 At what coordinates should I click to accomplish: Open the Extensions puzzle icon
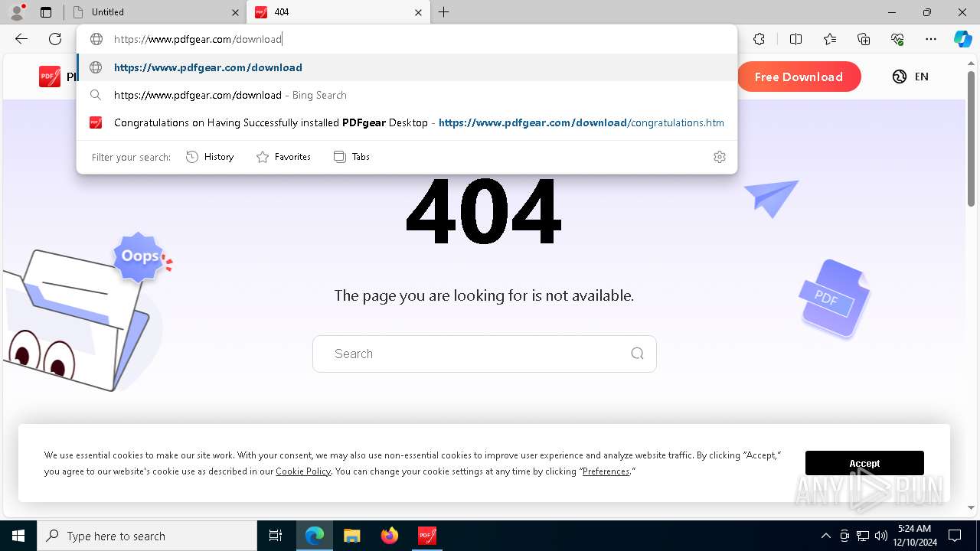click(759, 39)
